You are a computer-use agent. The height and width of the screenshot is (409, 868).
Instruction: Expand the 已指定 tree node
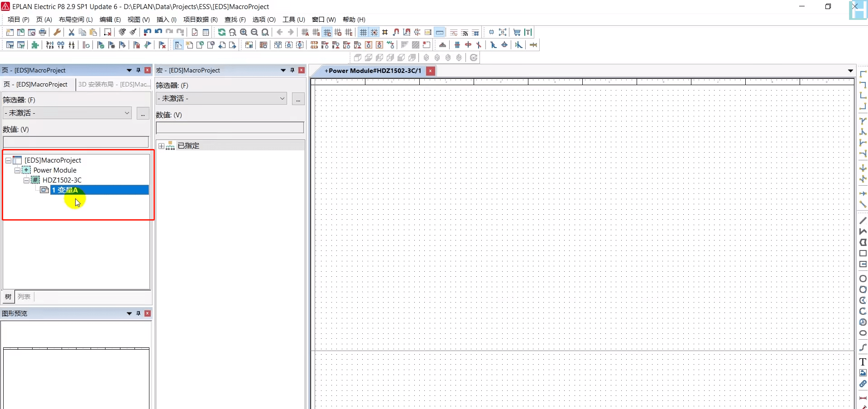[x=161, y=146]
